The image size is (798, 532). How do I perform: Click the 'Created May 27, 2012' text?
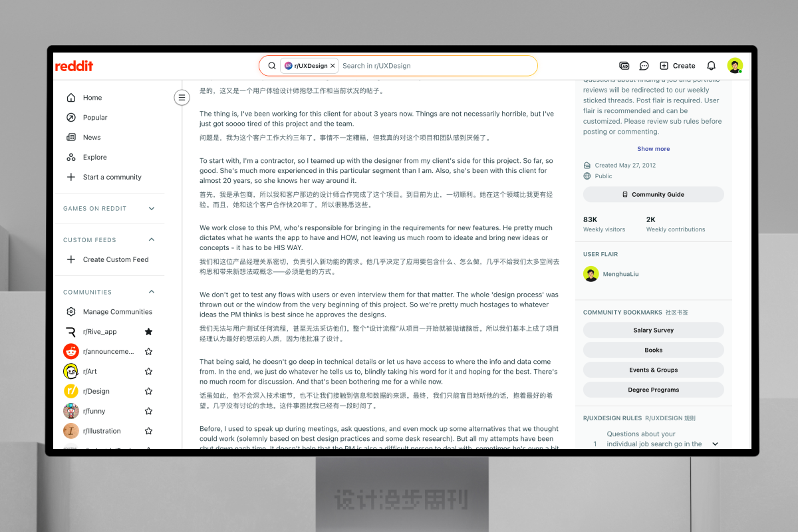click(x=625, y=166)
